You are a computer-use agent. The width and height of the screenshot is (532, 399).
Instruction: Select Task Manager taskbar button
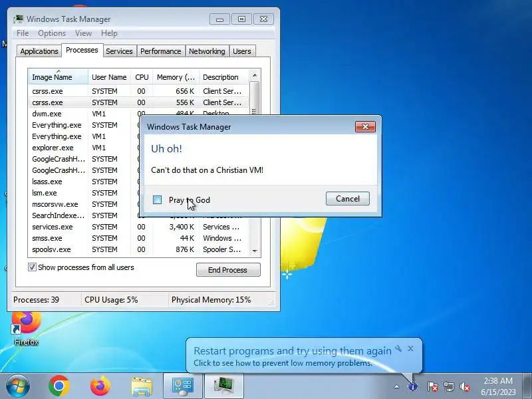coord(224,386)
